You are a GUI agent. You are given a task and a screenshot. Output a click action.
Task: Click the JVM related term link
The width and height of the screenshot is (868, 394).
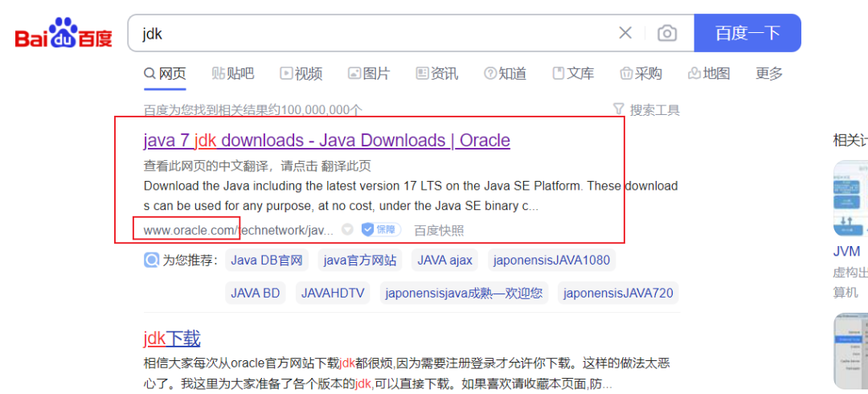coord(847,252)
